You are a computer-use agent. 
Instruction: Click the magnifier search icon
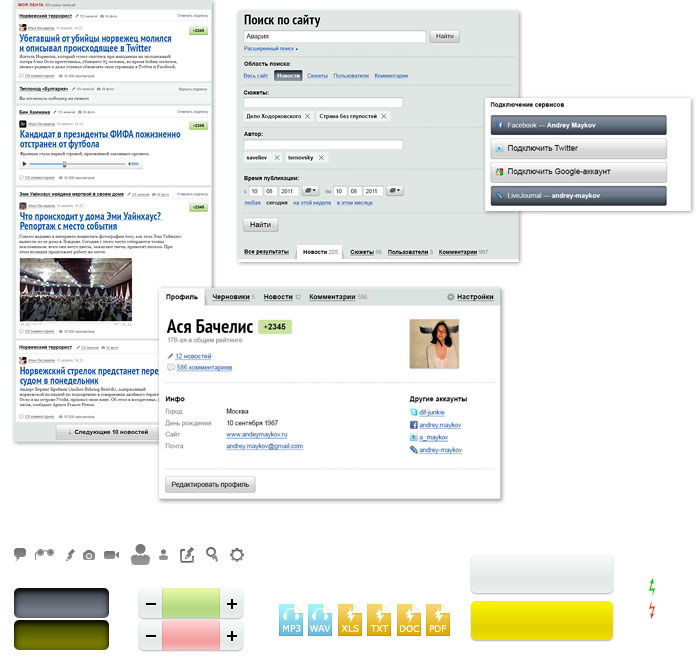(212, 554)
